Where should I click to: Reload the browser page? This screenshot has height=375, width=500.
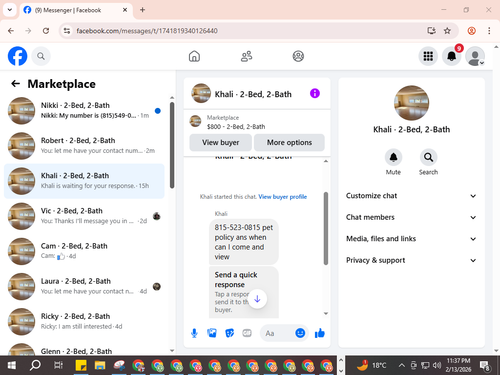(x=46, y=31)
